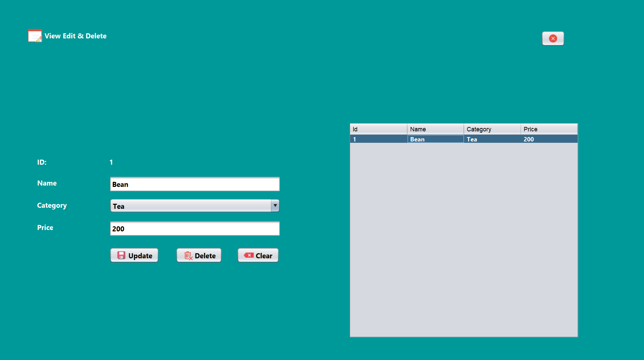The height and width of the screenshot is (360, 644).
Task: Select the Tea cell in the table row
Action: 492,139
